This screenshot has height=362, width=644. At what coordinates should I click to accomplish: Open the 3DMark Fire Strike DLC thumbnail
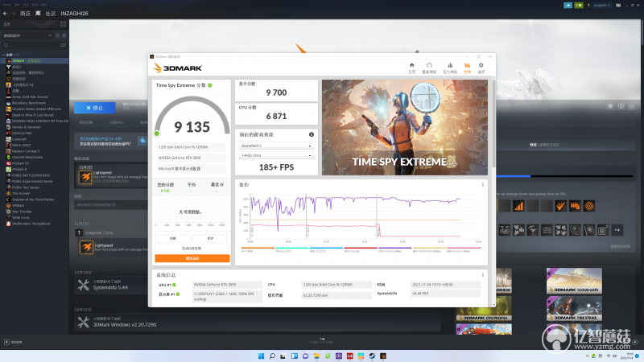click(x=574, y=309)
